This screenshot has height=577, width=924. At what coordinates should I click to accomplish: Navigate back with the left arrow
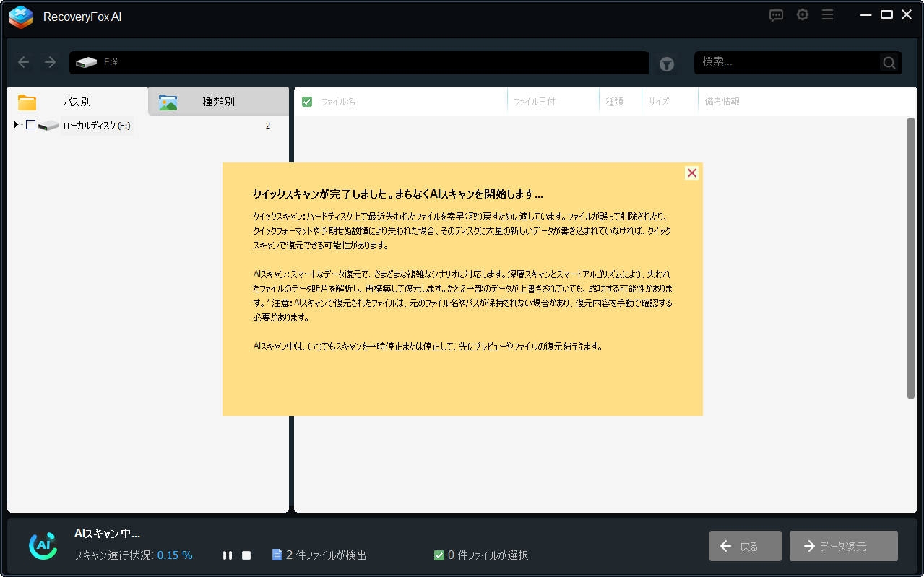click(x=24, y=62)
